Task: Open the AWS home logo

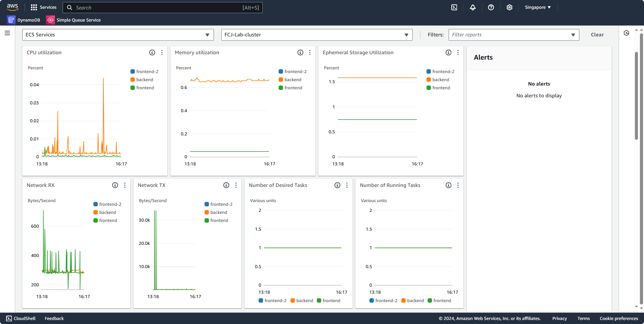Action: click(x=12, y=7)
